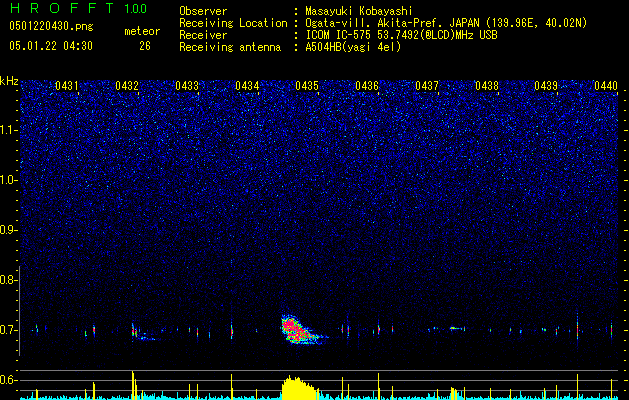Select the file name 0501220430.png

[x=51, y=26]
